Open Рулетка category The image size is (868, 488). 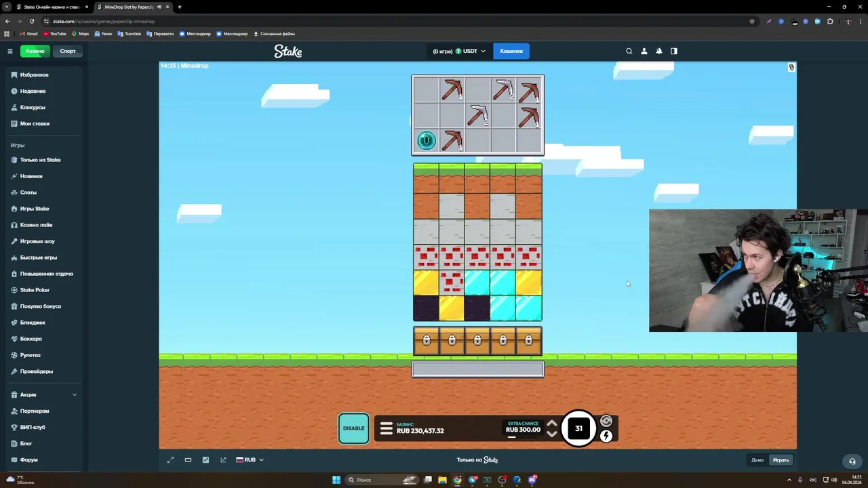click(x=45, y=355)
